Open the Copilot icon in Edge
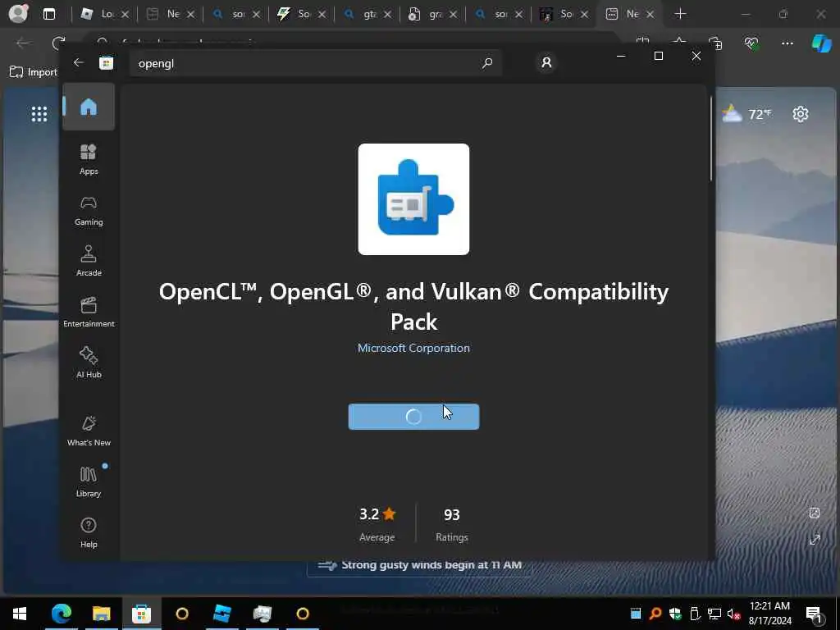Viewport: 840px width, 630px height. (x=821, y=43)
